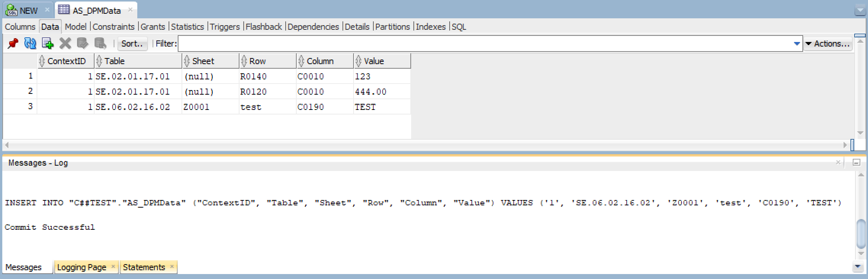Image resolution: width=868 pixels, height=279 pixels.
Task: Click the data grid horizontal scrollbar
Action: tap(425, 145)
